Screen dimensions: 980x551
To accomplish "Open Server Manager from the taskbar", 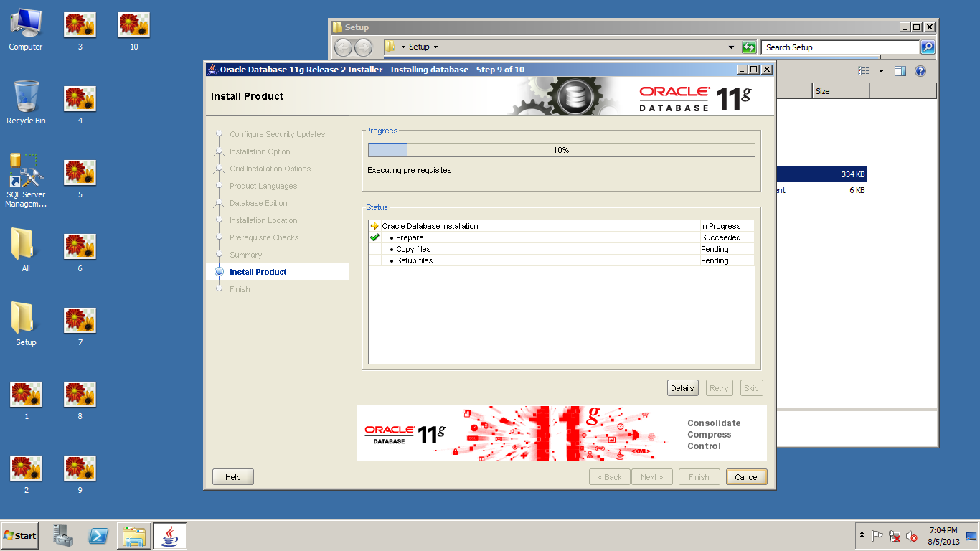I will coord(63,536).
